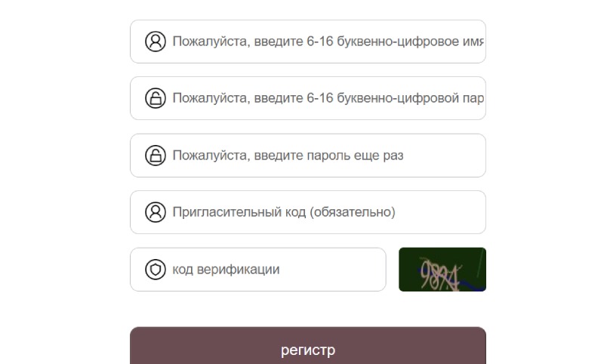Click the user icon in the username field
Viewport: 604px width, 364px height.
coord(155,42)
